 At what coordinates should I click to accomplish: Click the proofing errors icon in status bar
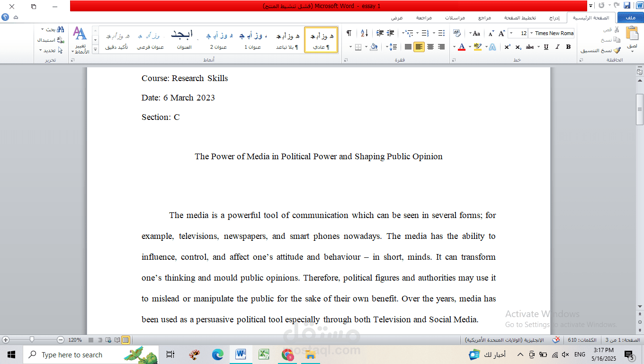556,340
